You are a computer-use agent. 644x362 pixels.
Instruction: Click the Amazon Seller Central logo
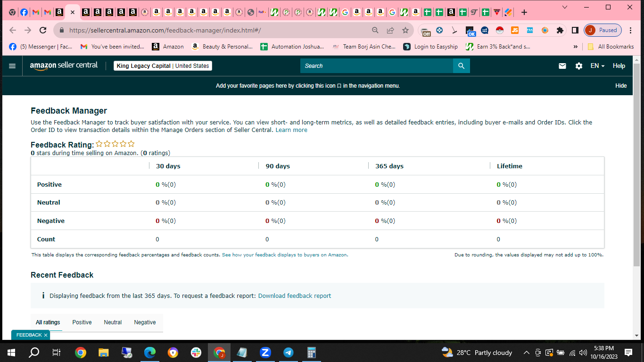click(x=64, y=66)
